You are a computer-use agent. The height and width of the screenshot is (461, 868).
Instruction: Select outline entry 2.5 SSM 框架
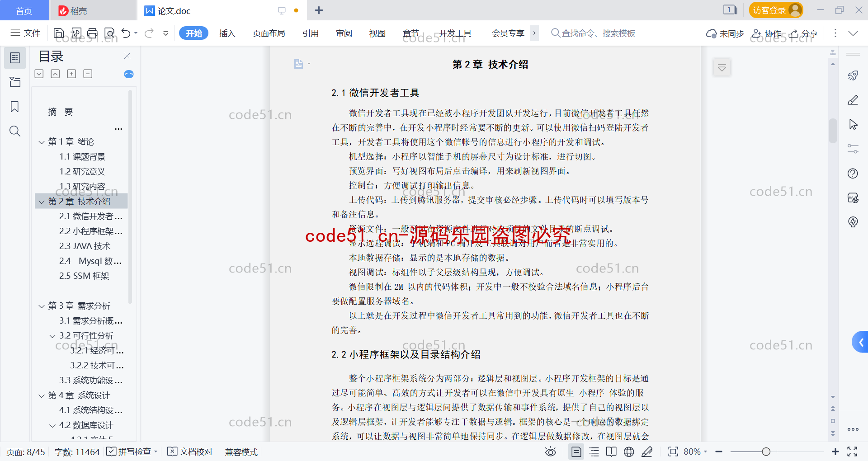tap(84, 276)
